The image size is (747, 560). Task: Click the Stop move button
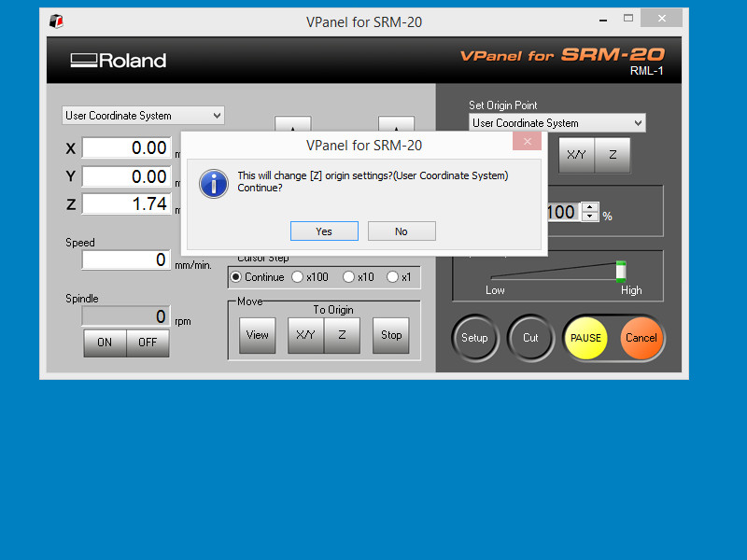(x=391, y=335)
